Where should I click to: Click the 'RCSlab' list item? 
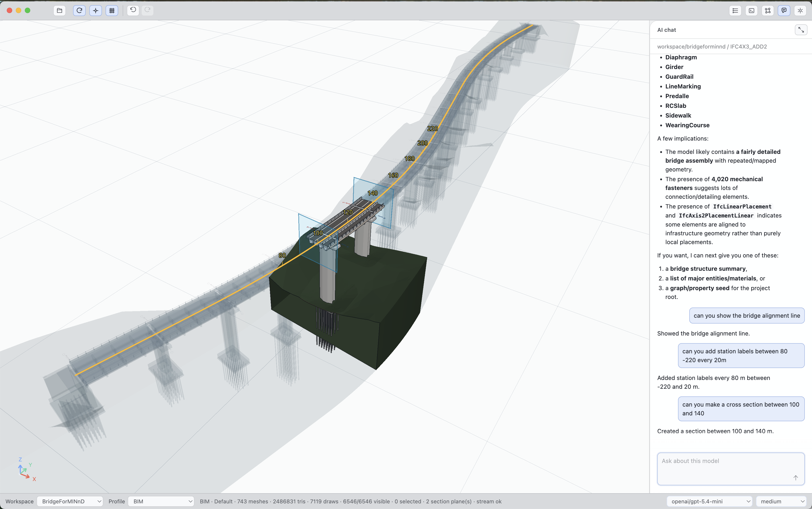(675, 106)
